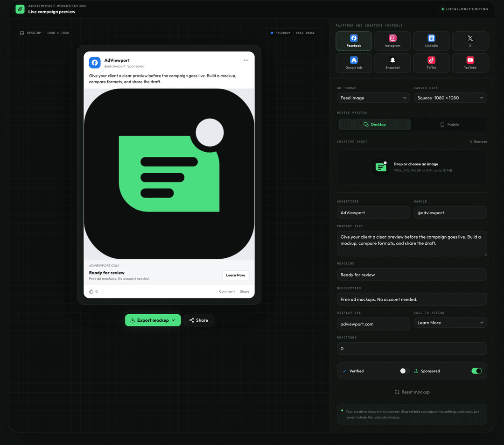
Task: Click Learn More button in ad preview
Action: pyautogui.click(x=236, y=275)
